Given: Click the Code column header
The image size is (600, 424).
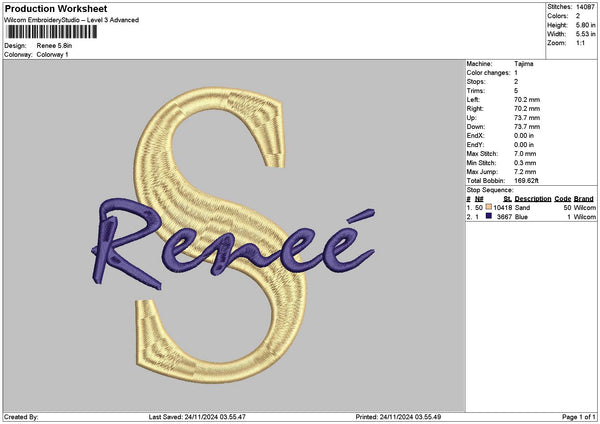Looking at the screenshot, I should click(562, 199).
